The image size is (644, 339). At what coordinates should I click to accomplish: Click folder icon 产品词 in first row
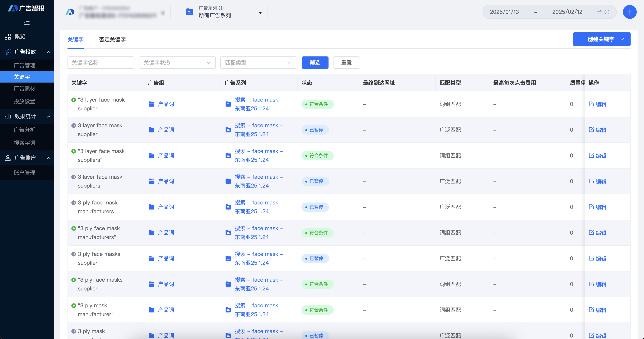point(152,104)
